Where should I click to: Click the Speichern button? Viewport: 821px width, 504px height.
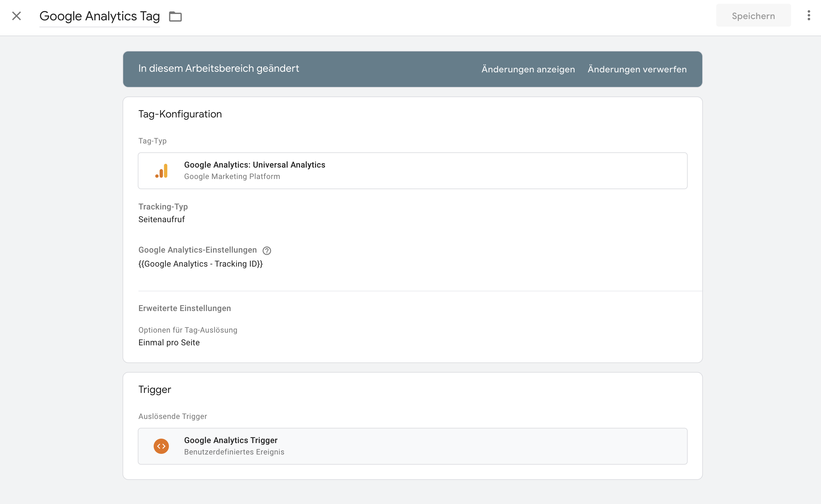coord(753,16)
